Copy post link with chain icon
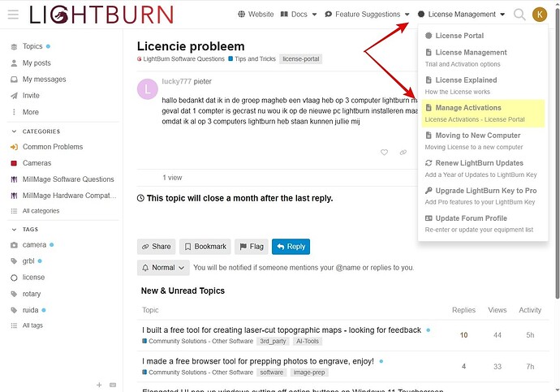560x392 pixels. [403, 153]
